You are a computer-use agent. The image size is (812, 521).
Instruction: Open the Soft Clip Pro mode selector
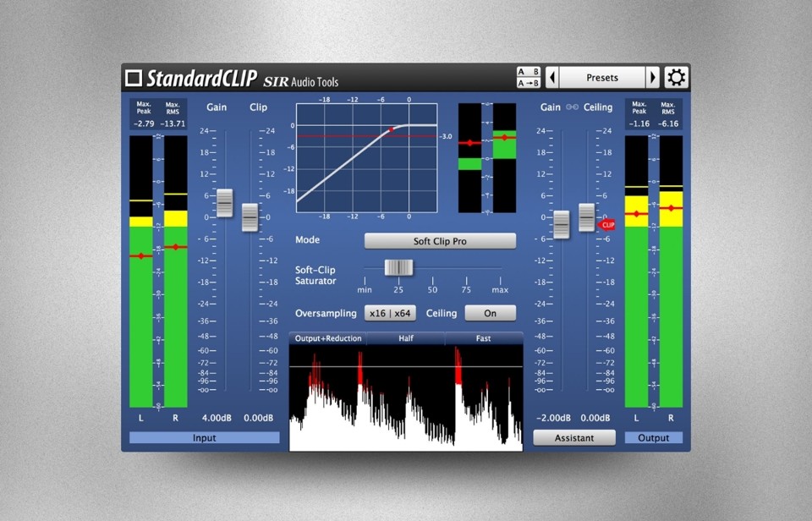pos(440,241)
